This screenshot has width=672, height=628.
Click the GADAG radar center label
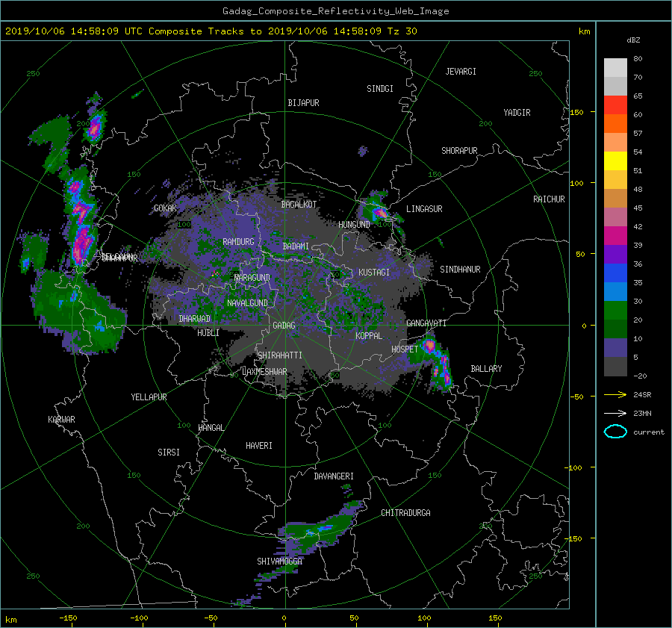click(284, 326)
